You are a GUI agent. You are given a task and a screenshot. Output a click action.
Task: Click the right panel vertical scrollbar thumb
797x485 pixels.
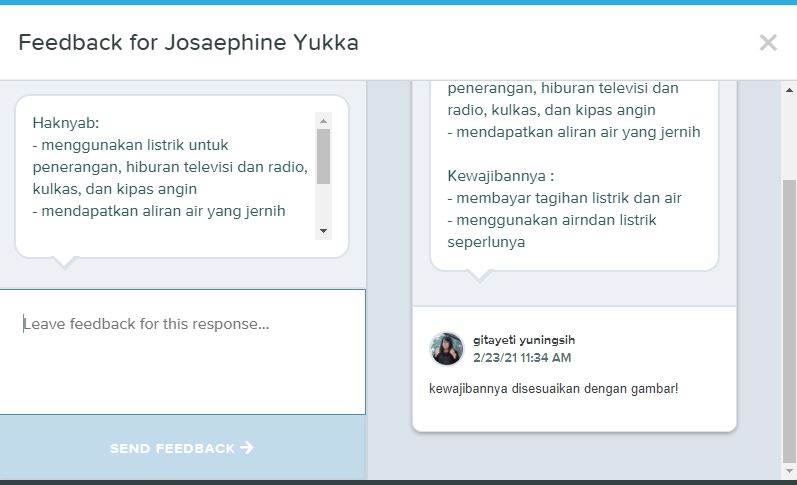[x=789, y=321]
